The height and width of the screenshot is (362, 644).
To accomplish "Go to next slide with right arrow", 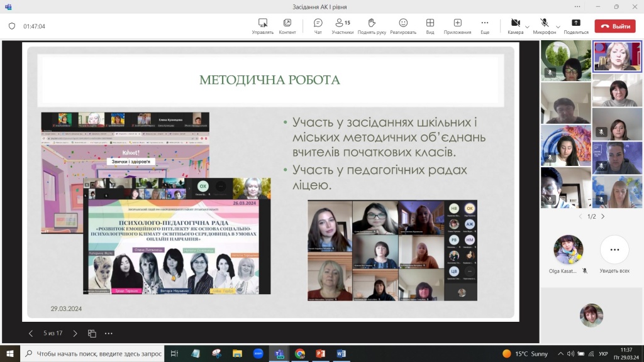I will [x=75, y=334].
